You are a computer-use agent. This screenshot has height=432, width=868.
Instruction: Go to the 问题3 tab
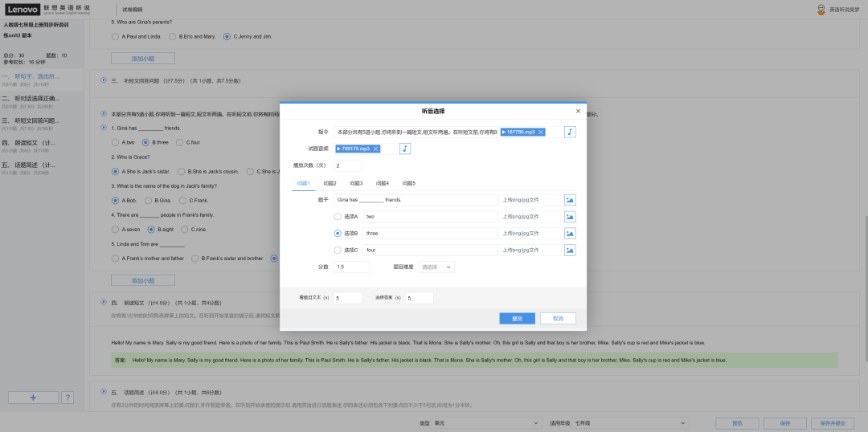click(x=356, y=183)
